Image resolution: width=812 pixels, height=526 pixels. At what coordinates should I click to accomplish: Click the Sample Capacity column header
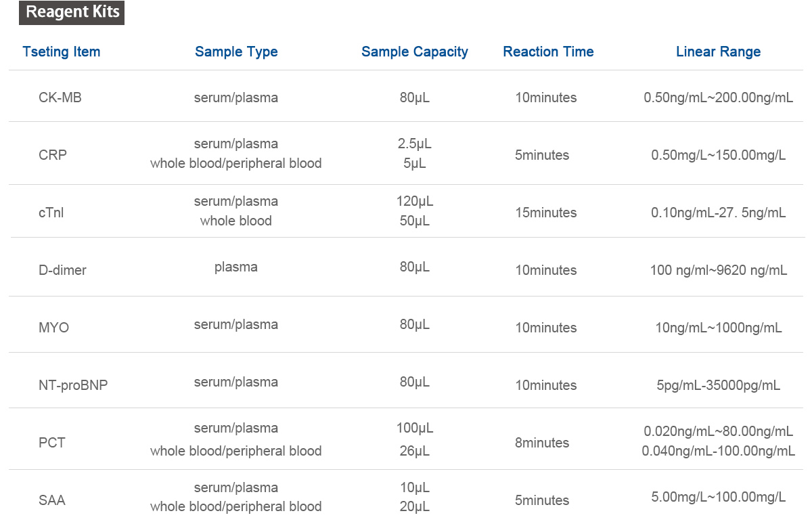point(415,52)
